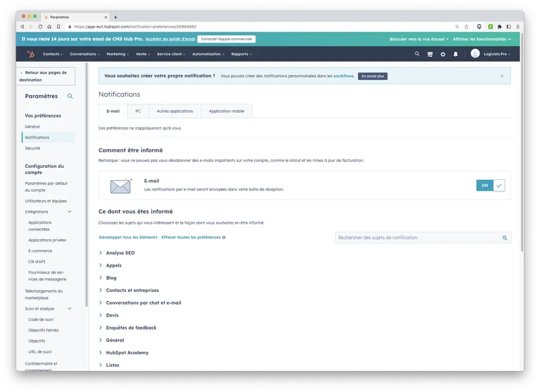Open the settings gear icon

click(443, 54)
